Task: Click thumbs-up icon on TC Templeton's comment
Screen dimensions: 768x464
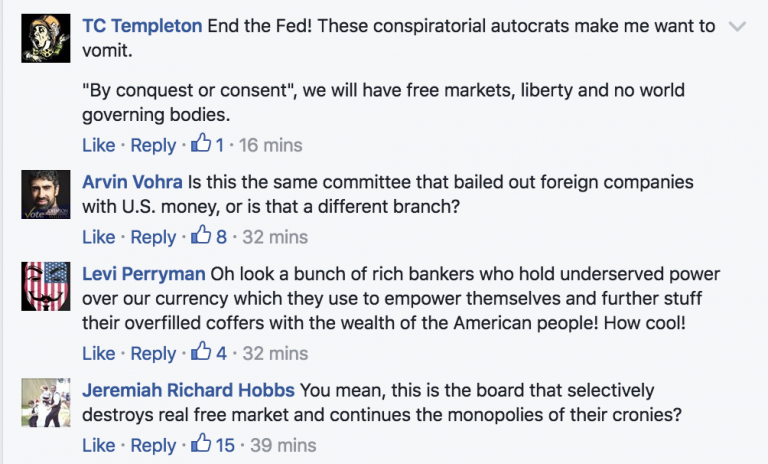Action: tap(201, 145)
